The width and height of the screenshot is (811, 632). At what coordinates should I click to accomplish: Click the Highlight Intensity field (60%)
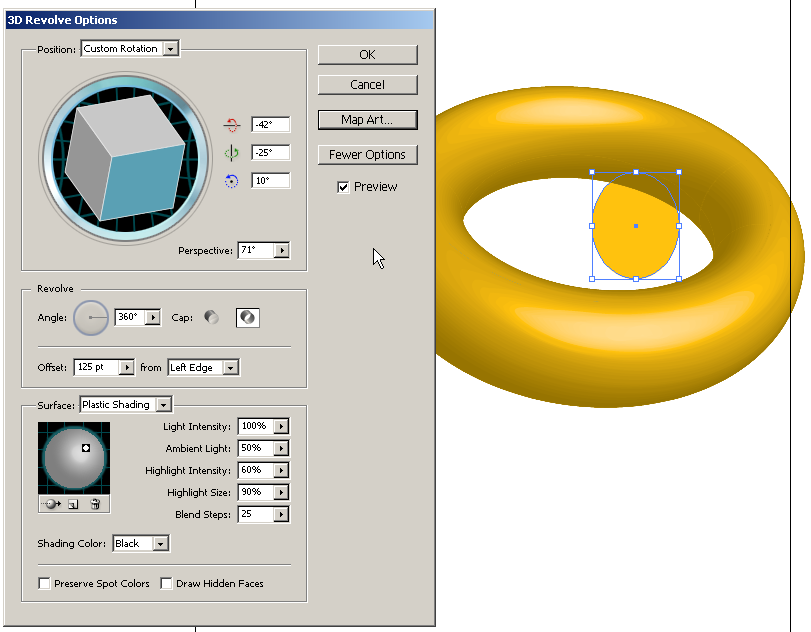point(256,470)
